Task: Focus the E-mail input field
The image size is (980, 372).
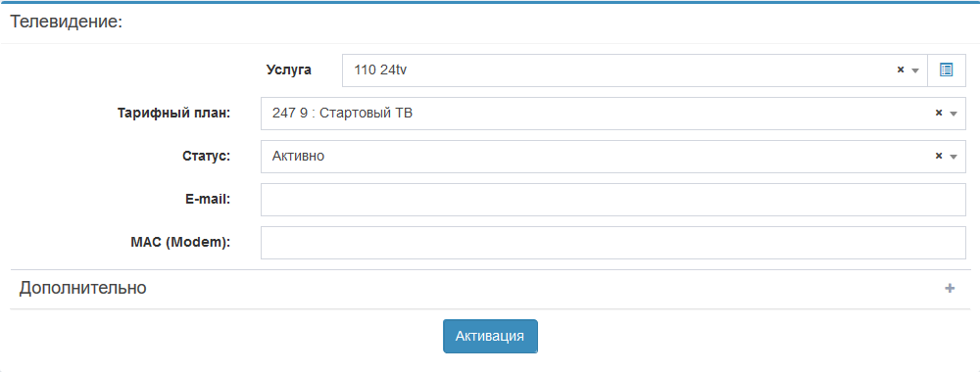Action: [613, 200]
